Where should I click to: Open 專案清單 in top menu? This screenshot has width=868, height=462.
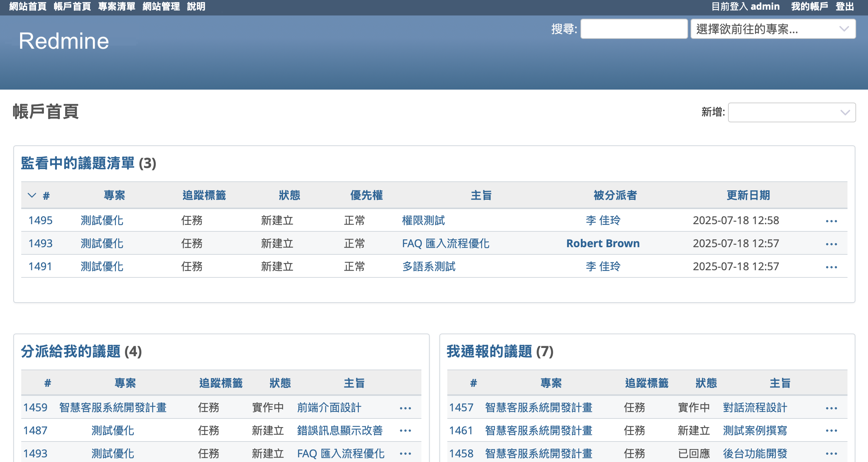point(117,6)
